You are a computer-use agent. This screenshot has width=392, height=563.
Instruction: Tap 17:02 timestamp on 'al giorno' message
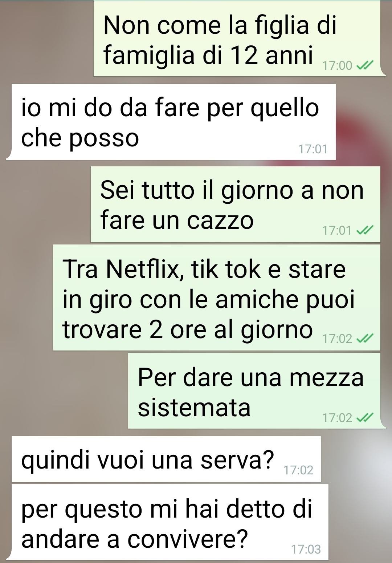coord(337,339)
